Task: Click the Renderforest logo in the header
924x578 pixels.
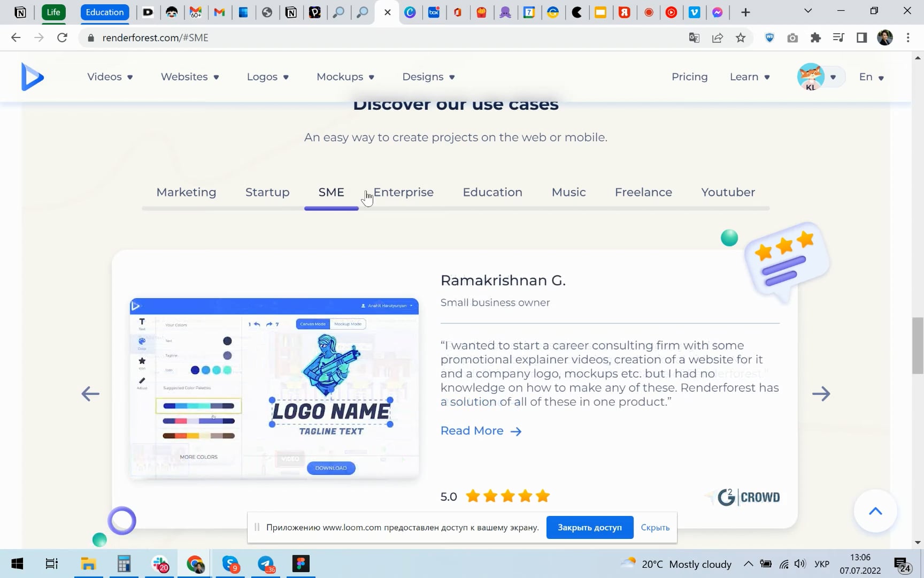Action: [x=32, y=77]
